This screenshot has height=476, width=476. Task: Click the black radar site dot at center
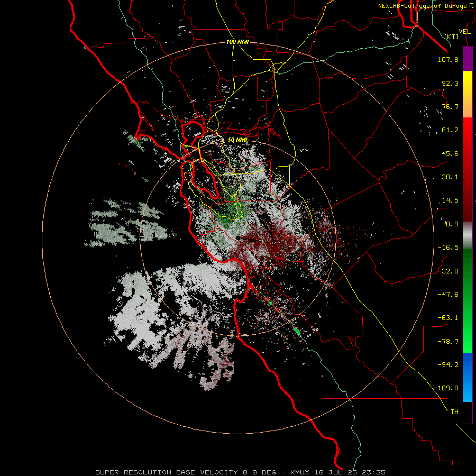tap(238, 238)
